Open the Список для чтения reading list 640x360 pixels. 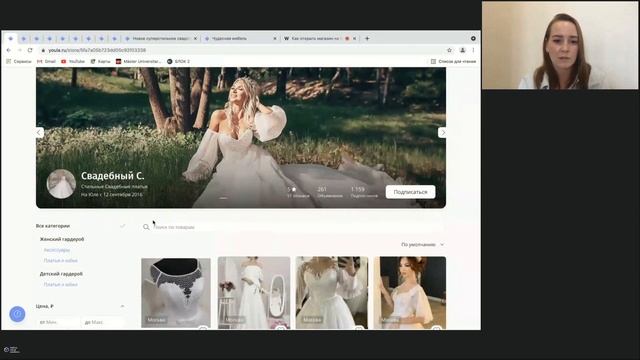point(453,61)
